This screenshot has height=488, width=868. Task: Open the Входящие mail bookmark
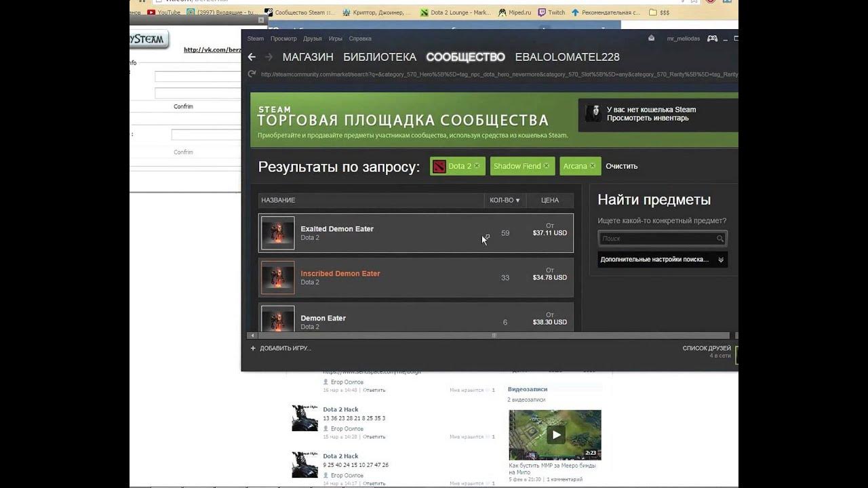(220, 12)
